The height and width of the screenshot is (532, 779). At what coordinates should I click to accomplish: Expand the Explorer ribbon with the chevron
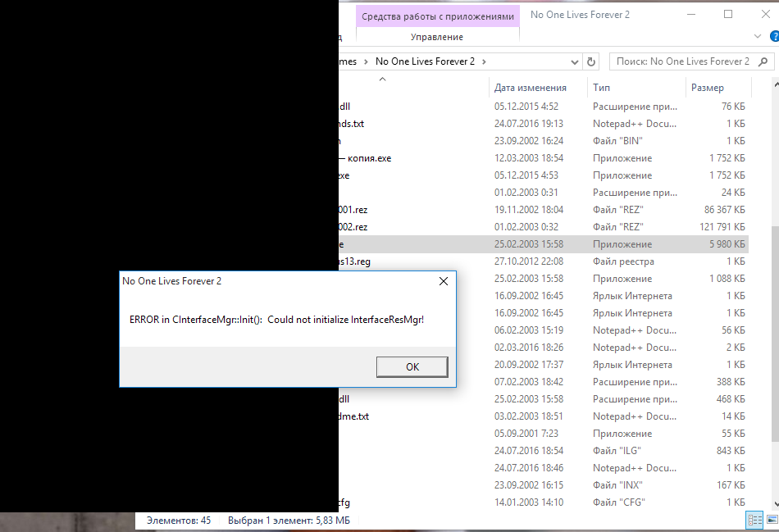click(x=757, y=36)
